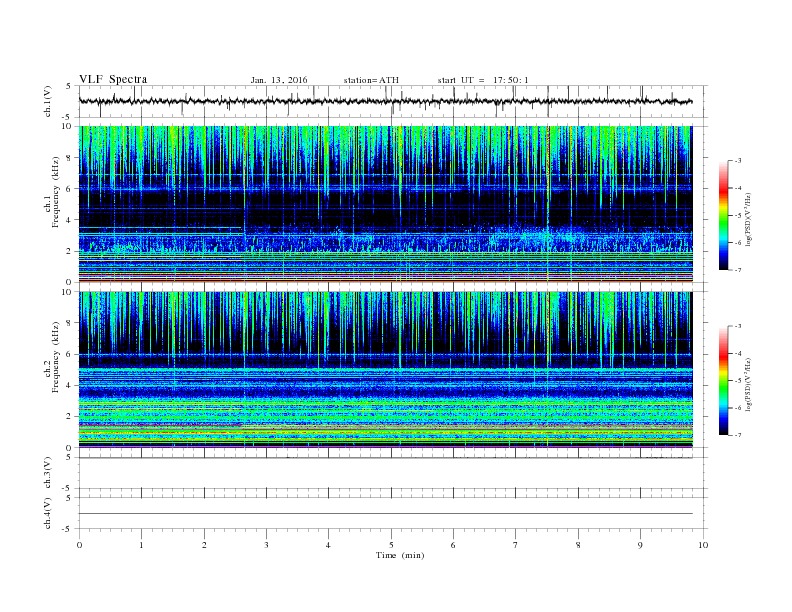Click the time axis tick label "4"

[x=328, y=545]
